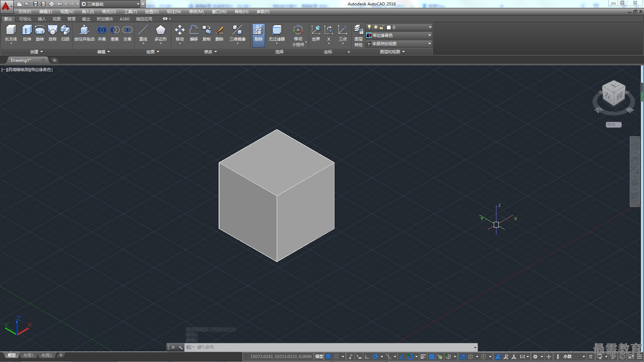The width and height of the screenshot is (644, 362).
Task: Activate the 移动 move tool
Action: (180, 33)
